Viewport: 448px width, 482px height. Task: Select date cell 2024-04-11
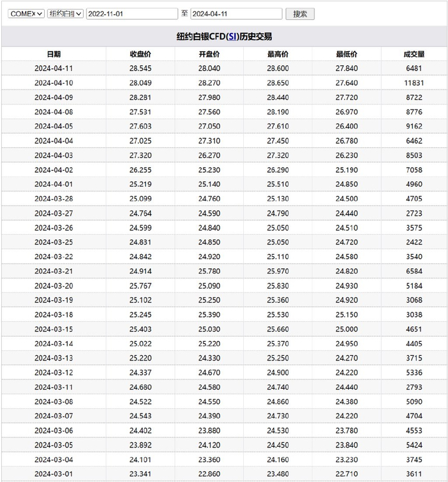[x=54, y=68]
